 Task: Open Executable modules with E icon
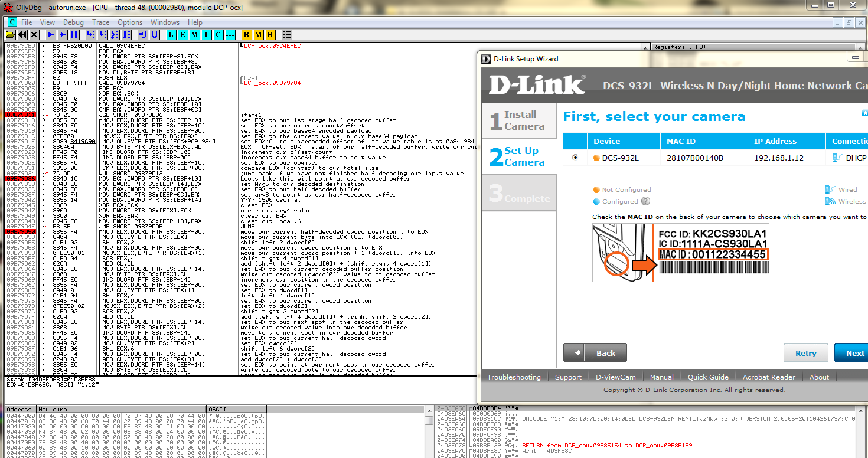pos(183,35)
